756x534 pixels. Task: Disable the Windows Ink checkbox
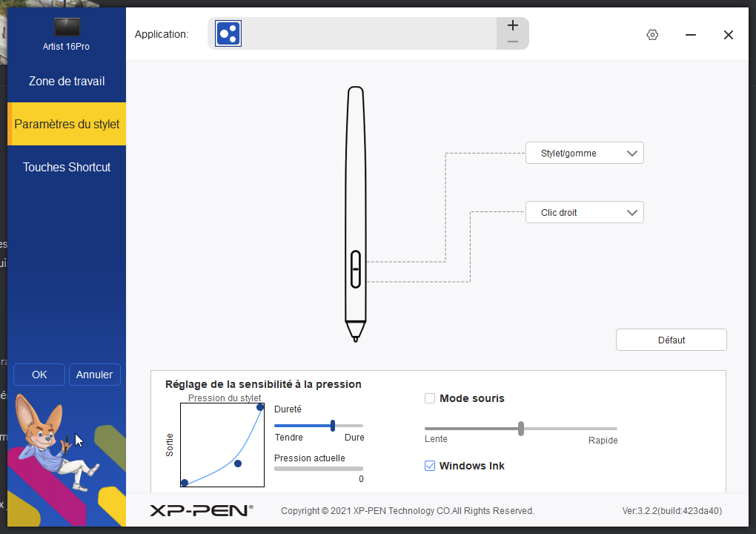pos(430,466)
